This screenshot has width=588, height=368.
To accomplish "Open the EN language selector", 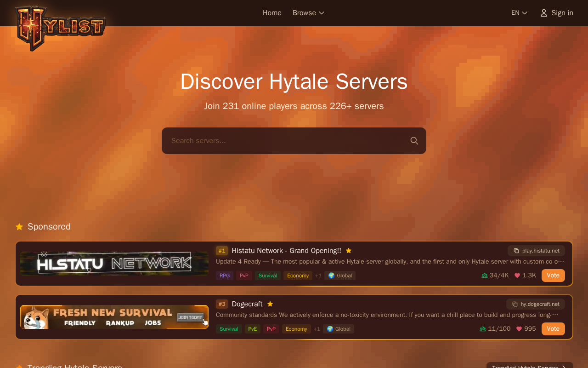I will [519, 13].
